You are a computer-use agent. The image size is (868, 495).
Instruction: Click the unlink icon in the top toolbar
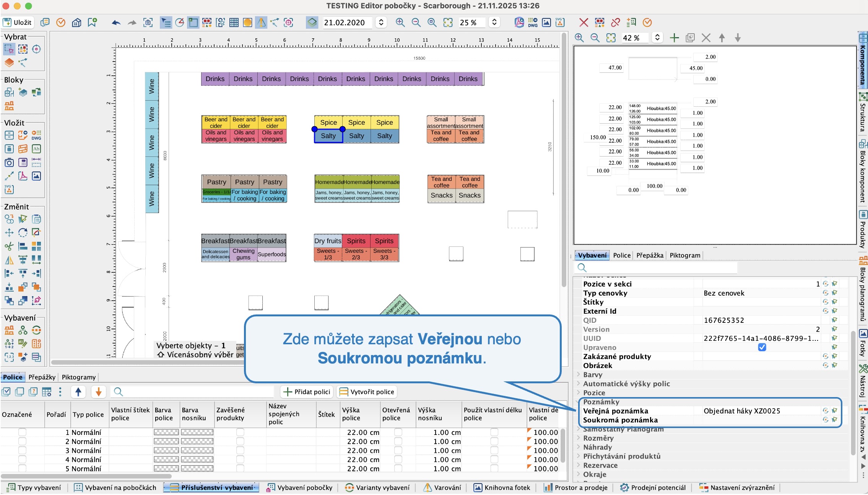click(615, 23)
